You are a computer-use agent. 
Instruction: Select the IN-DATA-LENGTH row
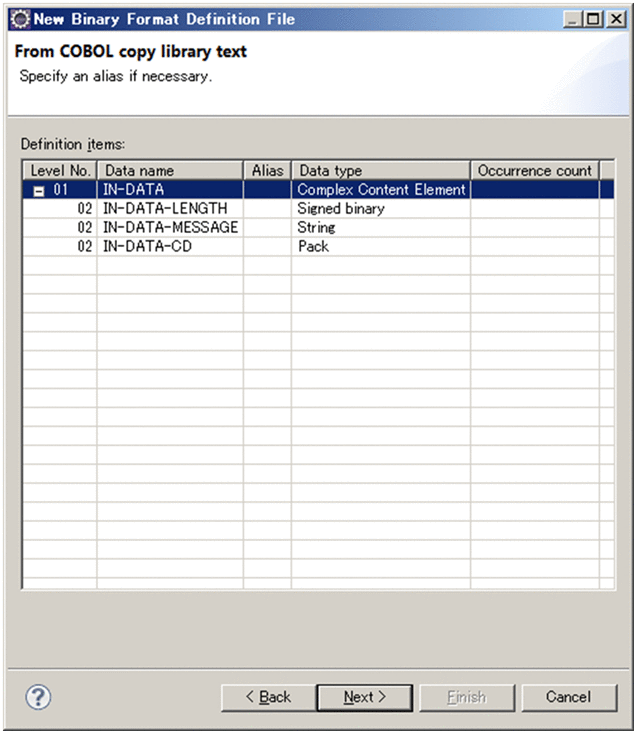(318, 208)
